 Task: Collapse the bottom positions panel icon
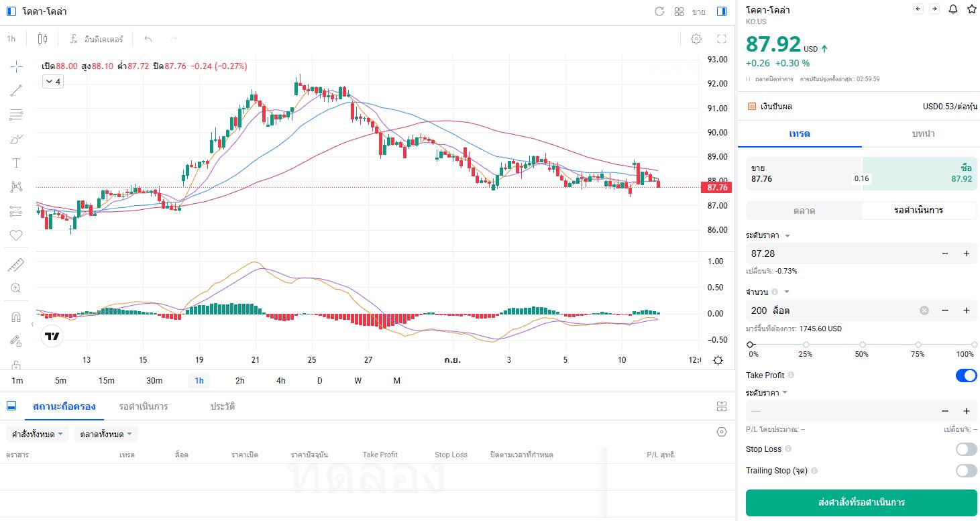click(x=11, y=406)
